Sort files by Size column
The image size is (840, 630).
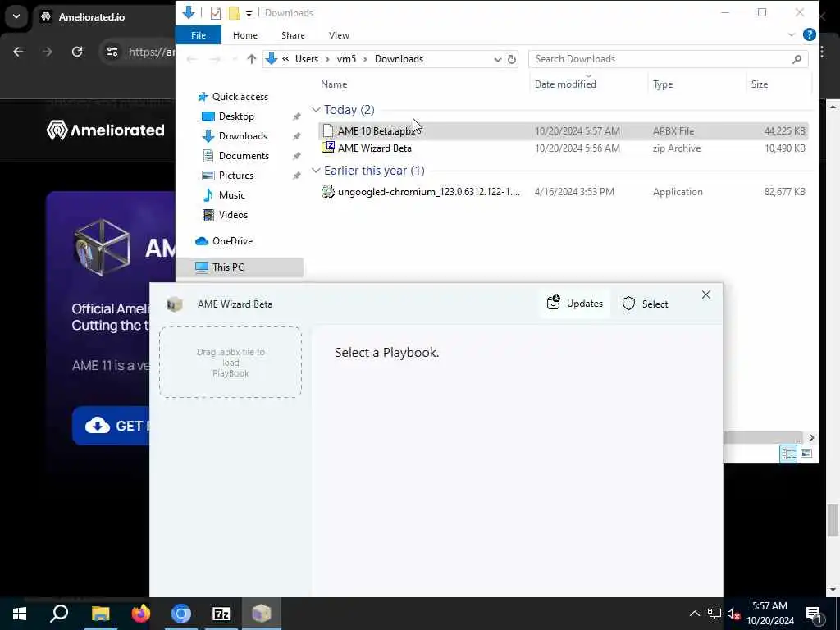[x=759, y=84]
